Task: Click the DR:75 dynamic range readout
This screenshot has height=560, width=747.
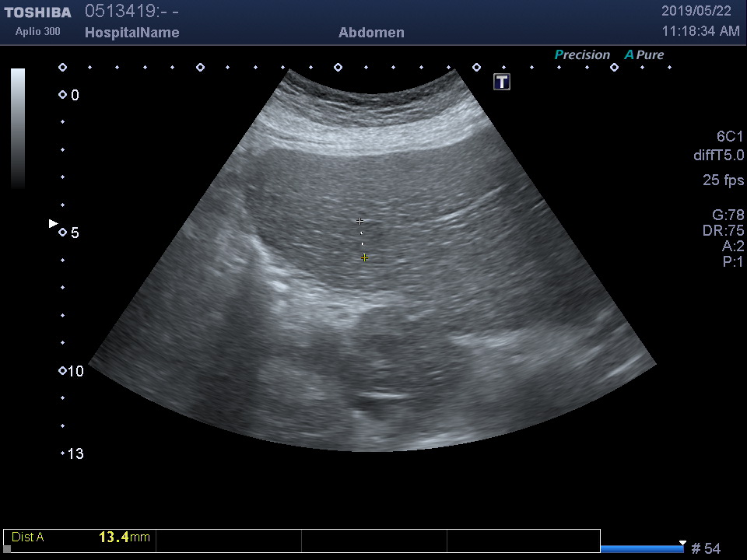Action: (x=723, y=230)
